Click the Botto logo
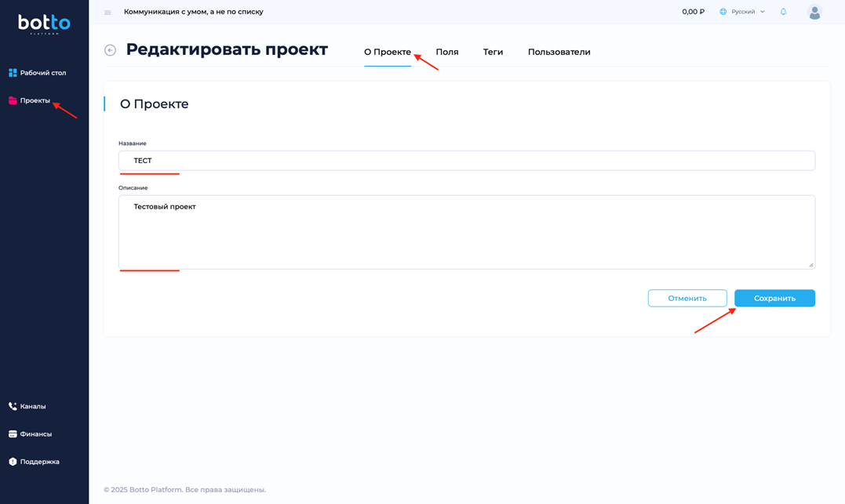The height and width of the screenshot is (504, 845). click(x=43, y=20)
